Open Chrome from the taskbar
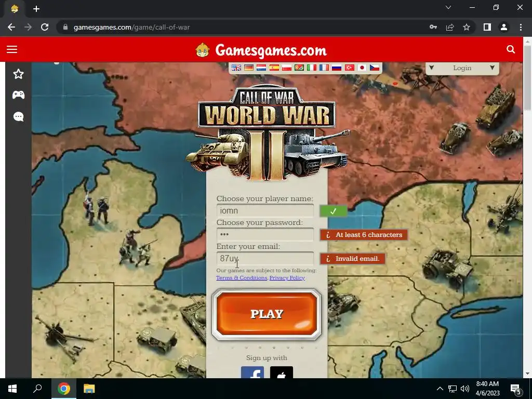 click(63, 389)
